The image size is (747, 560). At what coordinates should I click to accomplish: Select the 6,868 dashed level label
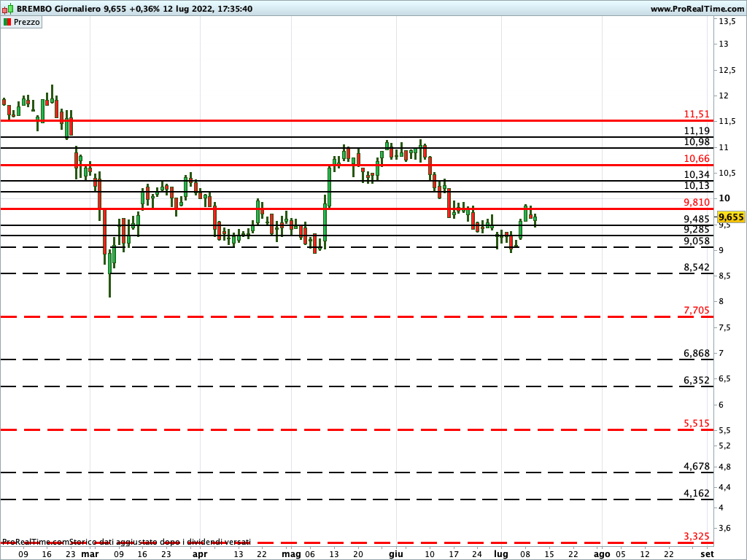pos(697,353)
